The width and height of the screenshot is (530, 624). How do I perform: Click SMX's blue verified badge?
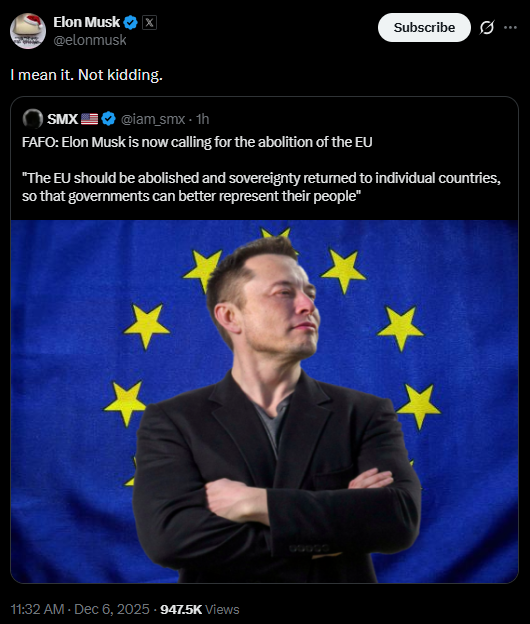[108, 119]
